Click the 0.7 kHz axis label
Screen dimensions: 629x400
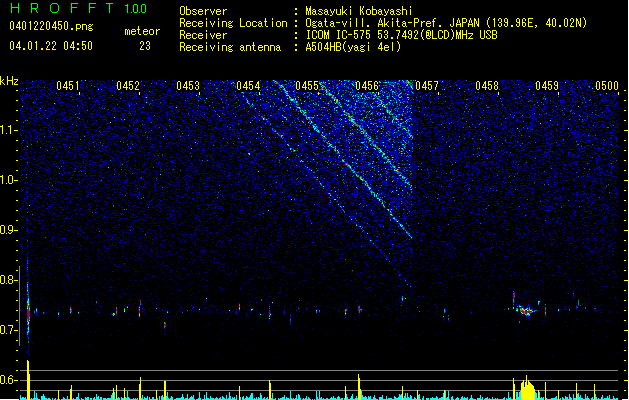[x=9, y=330]
